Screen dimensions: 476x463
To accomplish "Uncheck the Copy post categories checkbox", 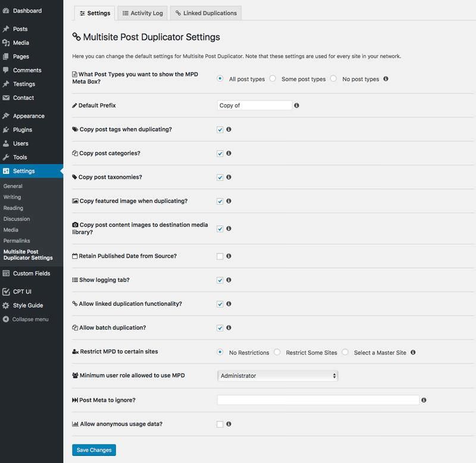I will tap(220, 154).
